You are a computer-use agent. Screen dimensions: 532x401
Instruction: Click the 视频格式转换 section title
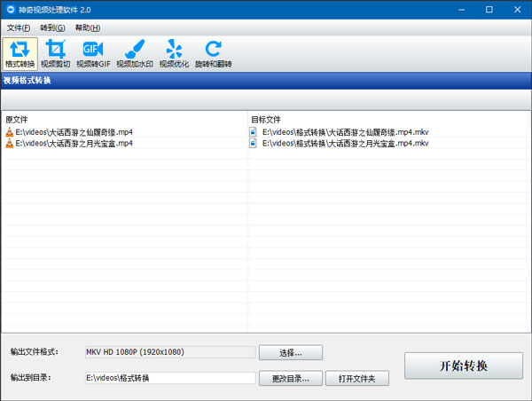[27, 81]
